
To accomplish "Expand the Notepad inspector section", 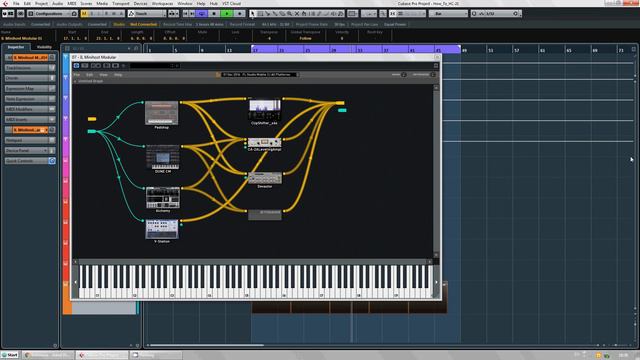I will [30, 140].
